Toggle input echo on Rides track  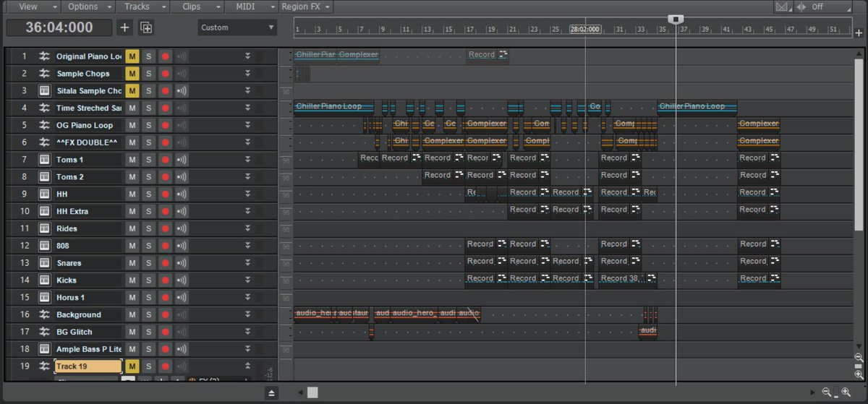click(182, 228)
